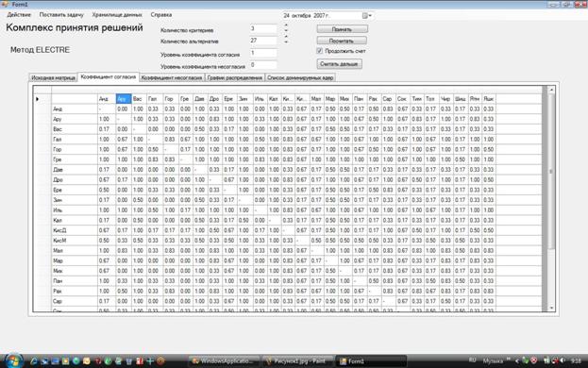The width and height of the screenshot is (588, 368).
Task: Click the Посчитать button
Action: pyautogui.click(x=342, y=41)
